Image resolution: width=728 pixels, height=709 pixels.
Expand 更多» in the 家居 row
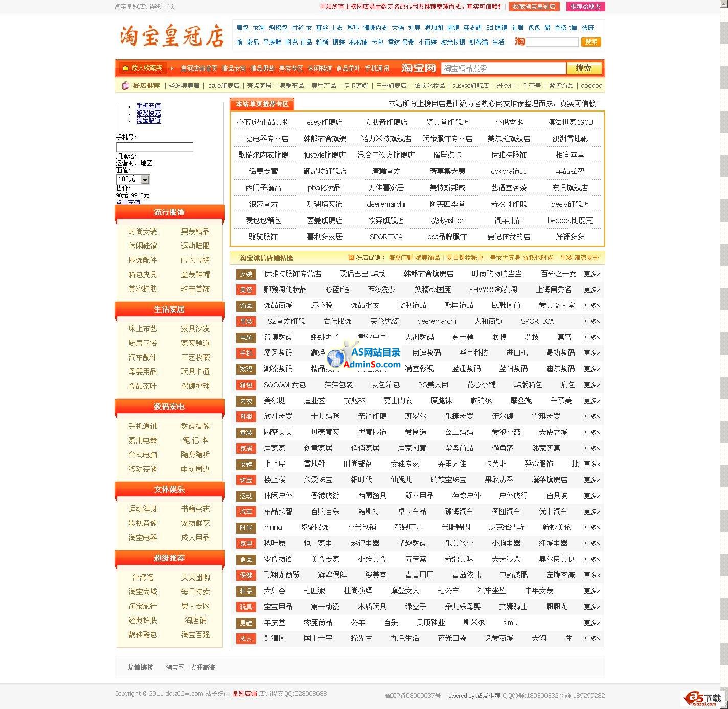(592, 449)
